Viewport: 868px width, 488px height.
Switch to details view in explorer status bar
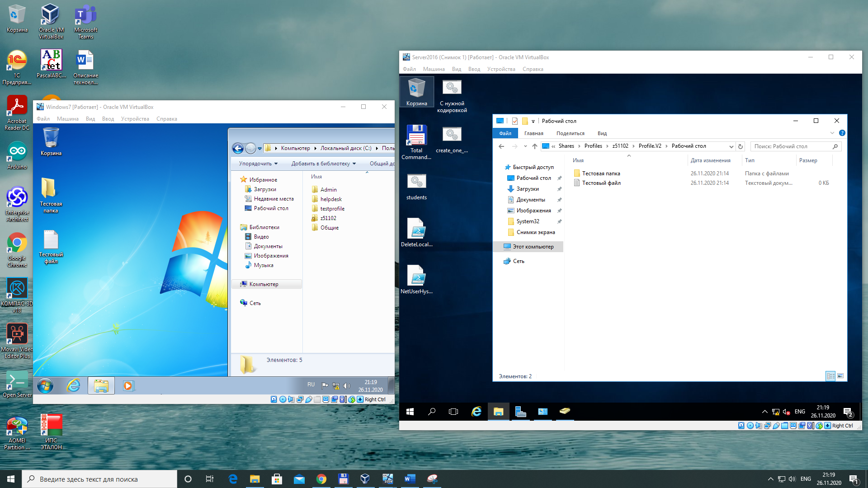pyautogui.click(x=830, y=376)
